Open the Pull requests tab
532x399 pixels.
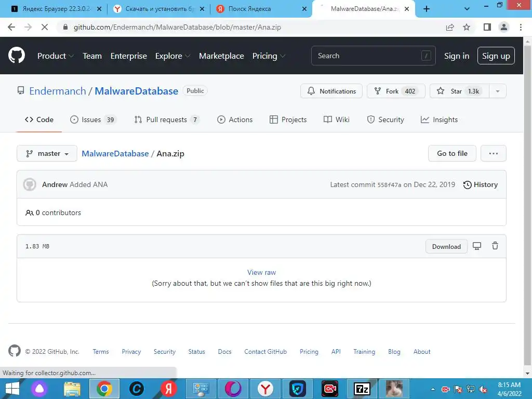point(167,119)
